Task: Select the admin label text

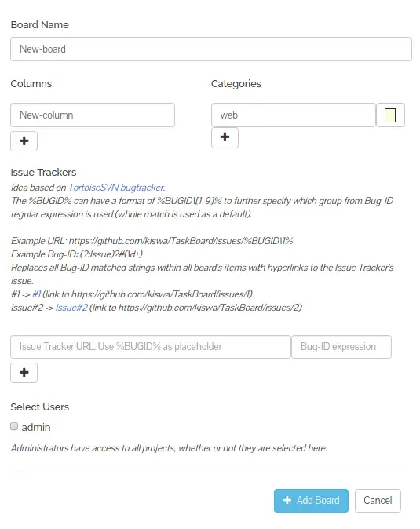Action: click(x=36, y=428)
